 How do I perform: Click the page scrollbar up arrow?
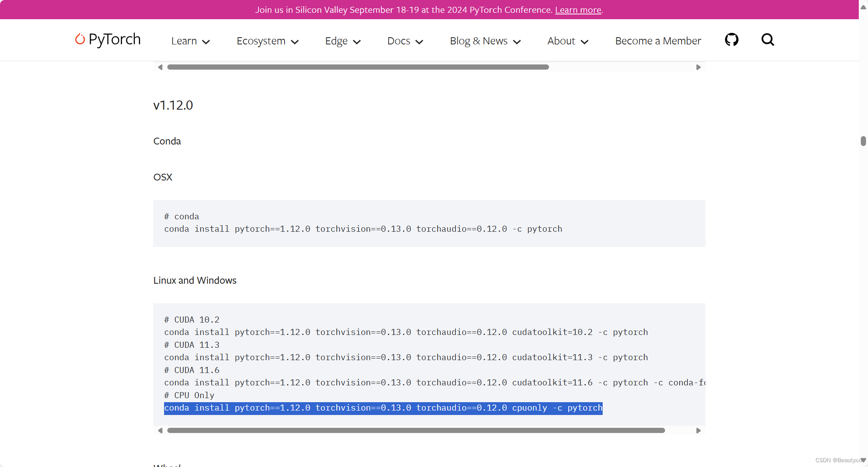click(863, 7)
